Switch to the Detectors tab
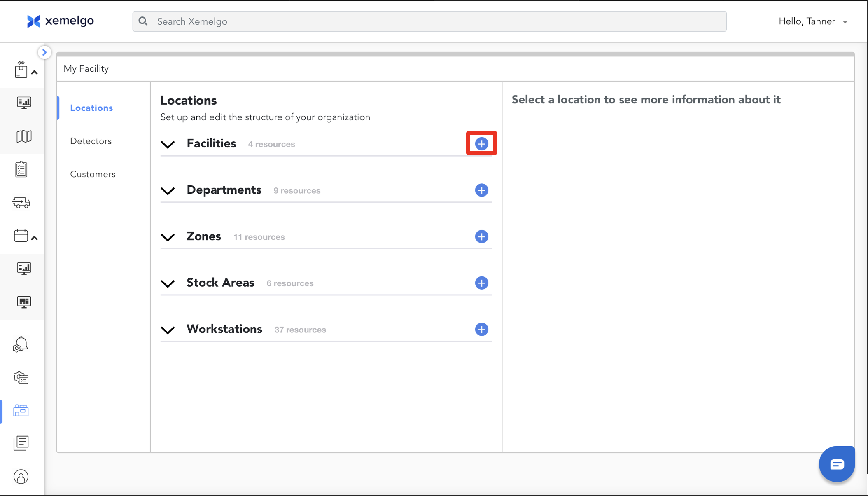The width and height of the screenshot is (868, 496). pos(91,141)
